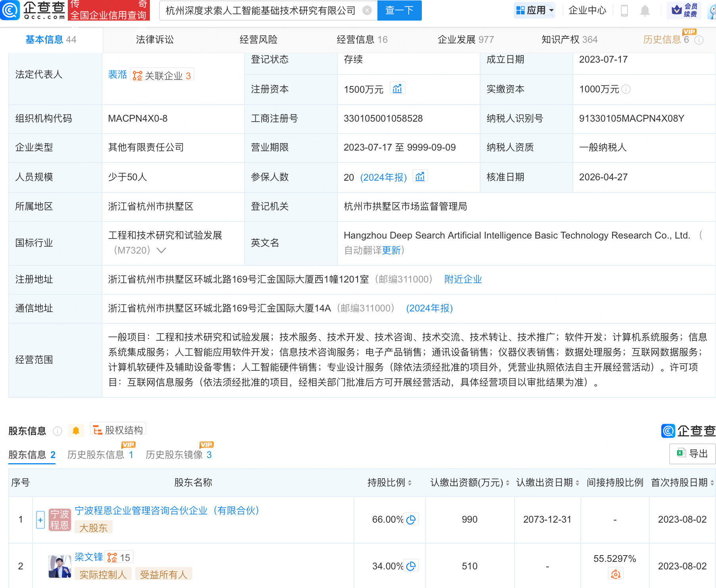Clear the search box with the X icon
This screenshot has height=588, width=716.
[x=368, y=11]
